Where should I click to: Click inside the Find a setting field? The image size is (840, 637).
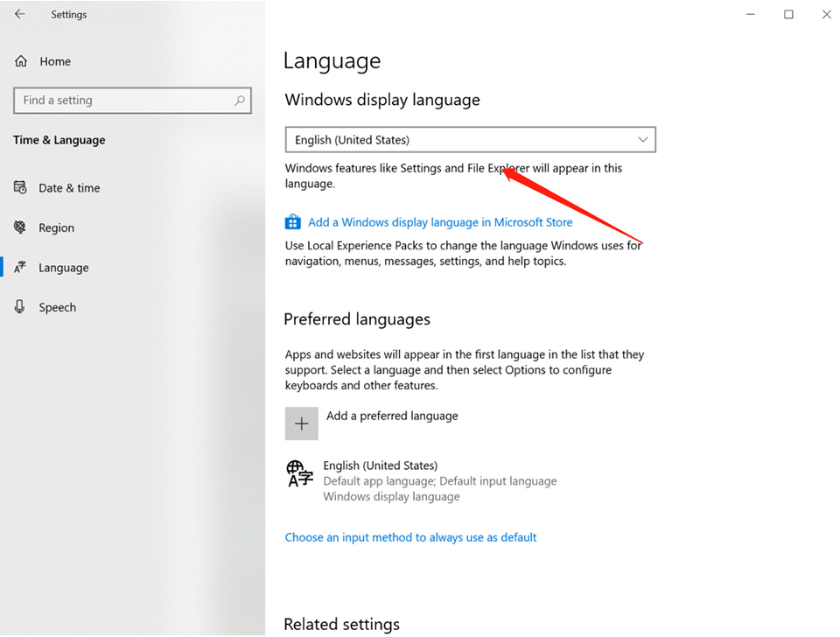pyautogui.click(x=132, y=100)
